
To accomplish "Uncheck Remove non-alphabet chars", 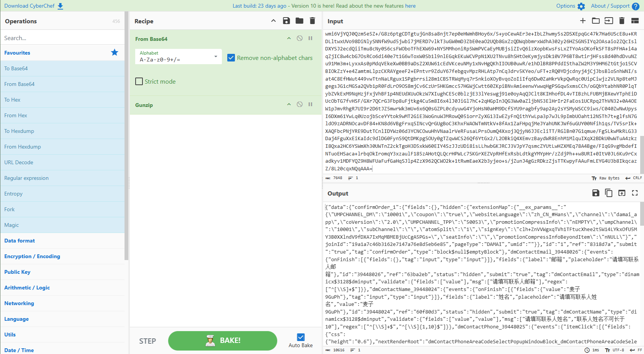I will click(231, 58).
